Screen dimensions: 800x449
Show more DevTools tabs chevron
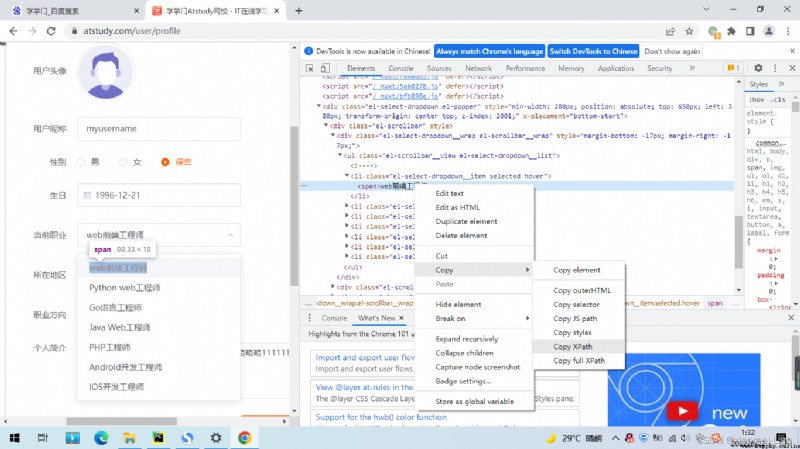pos(692,68)
